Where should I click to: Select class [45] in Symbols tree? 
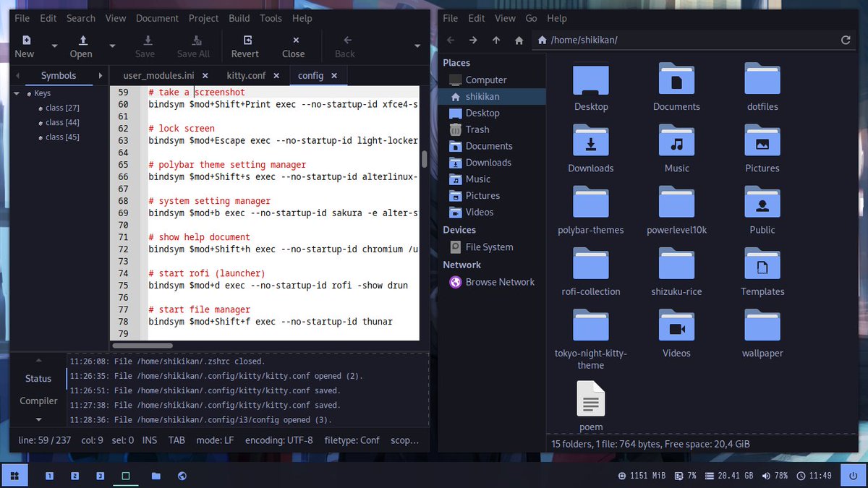pyautogui.click(x=62, y=137)
